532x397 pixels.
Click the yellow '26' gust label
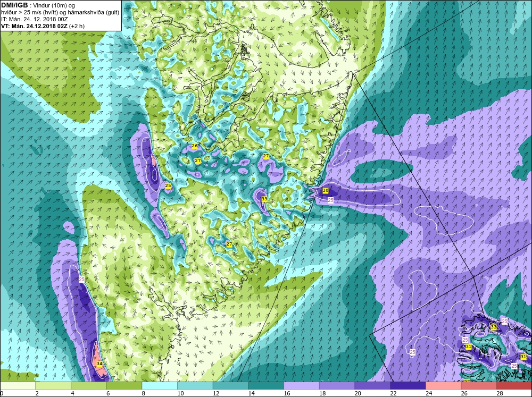pos(195,146)
